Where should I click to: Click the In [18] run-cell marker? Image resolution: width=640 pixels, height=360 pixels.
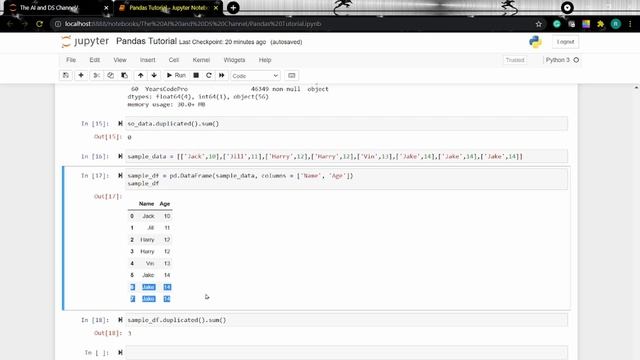[120, 320]
